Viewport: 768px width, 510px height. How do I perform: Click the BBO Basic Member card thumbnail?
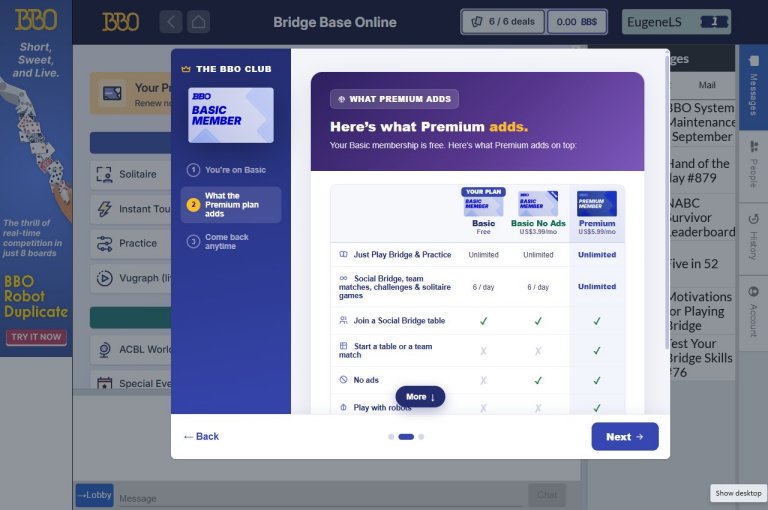(x=231, y=115)
